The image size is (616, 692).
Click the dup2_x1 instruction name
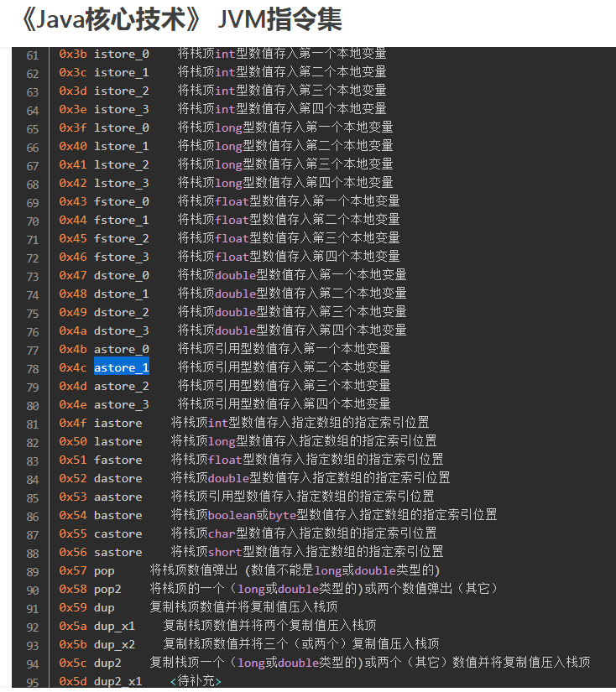coord(117,682)
